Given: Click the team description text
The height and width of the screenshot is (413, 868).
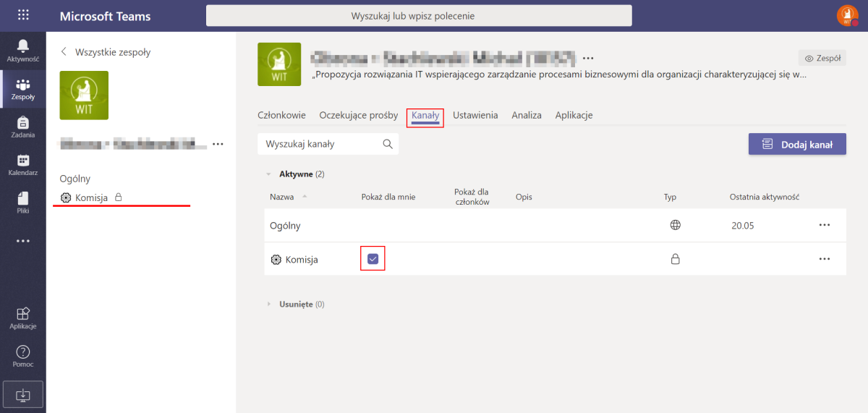Looking at the screenshot, I should point(559,74).
